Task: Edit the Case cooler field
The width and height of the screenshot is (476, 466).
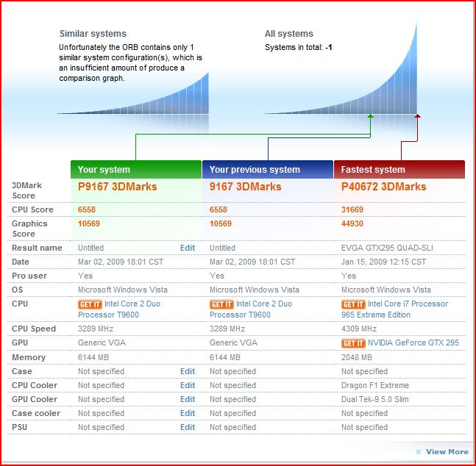Action: coord(188,413)
